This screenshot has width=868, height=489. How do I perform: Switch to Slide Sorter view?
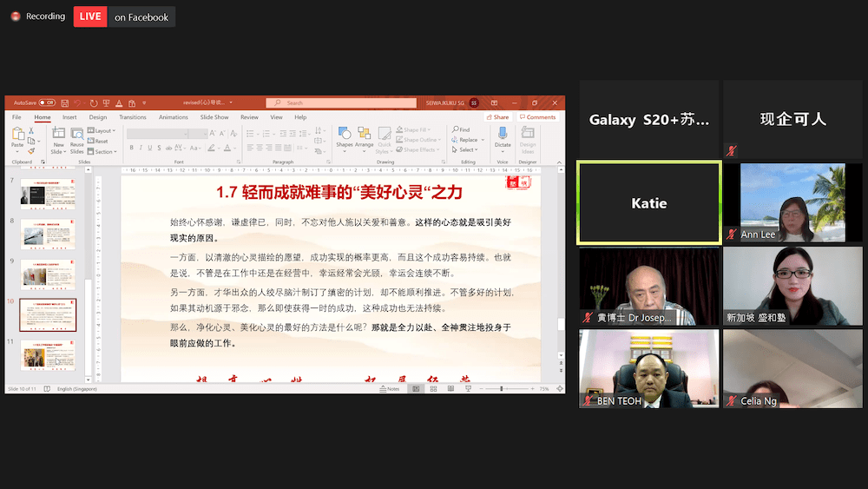click(x=432, y=389)
